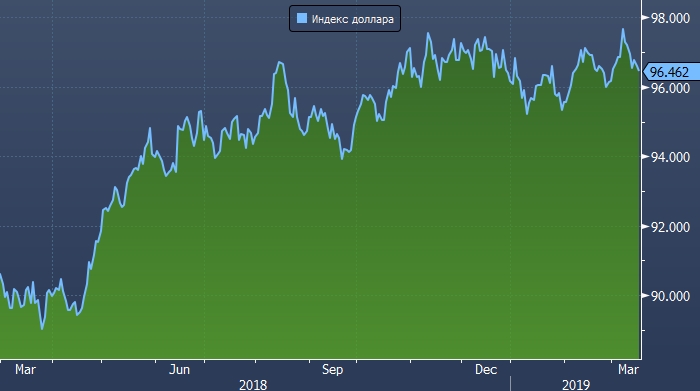Click the leftmost 'Mar' x-axis label
This screenshot has width=700, height=391.
[25, 370]
